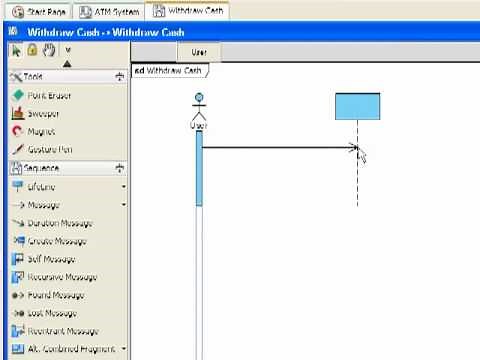Screen dimensions: 480x360
Task: Select the Duration Message tool
Action: (52, 223)
